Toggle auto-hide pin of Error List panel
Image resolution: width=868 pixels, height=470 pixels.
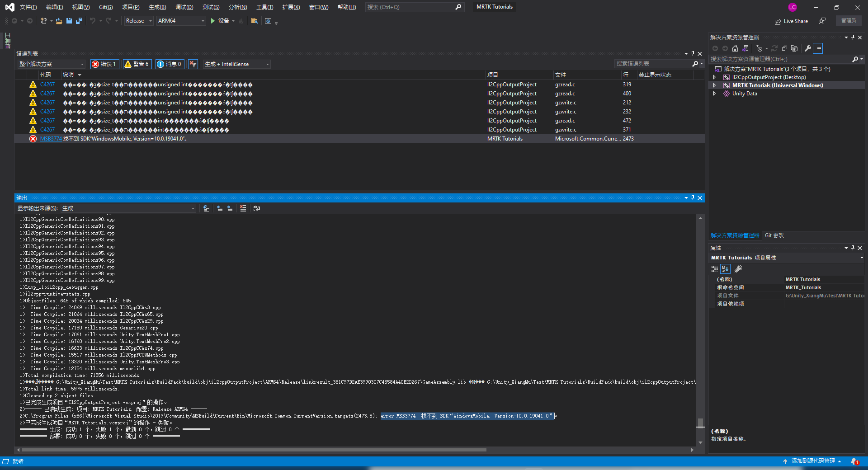coord(693,54)
